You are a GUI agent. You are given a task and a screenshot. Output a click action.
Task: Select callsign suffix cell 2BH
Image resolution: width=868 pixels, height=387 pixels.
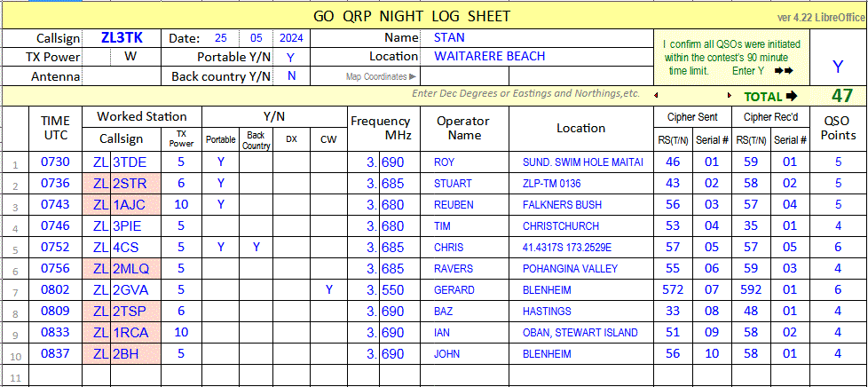point(136,354)
